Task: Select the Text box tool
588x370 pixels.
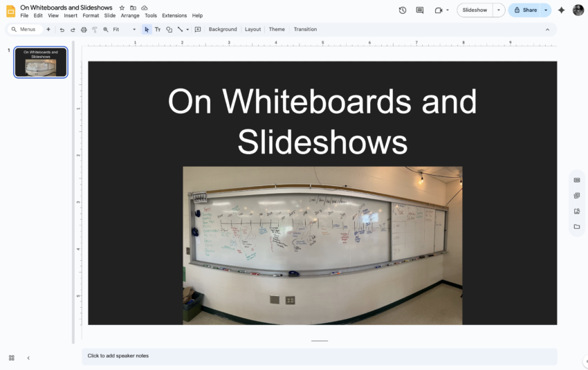Action: (x=158, y=30)
